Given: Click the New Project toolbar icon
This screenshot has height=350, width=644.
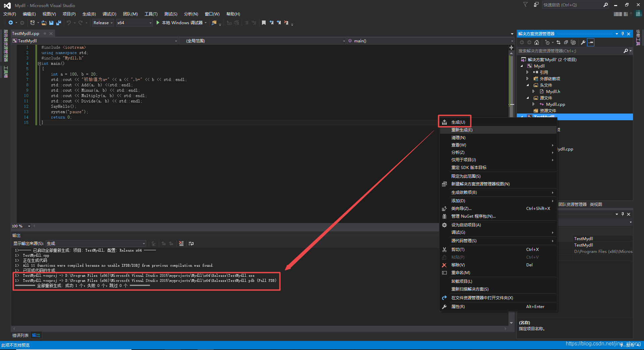Looking at the screenshot, I should click(32, 23).
